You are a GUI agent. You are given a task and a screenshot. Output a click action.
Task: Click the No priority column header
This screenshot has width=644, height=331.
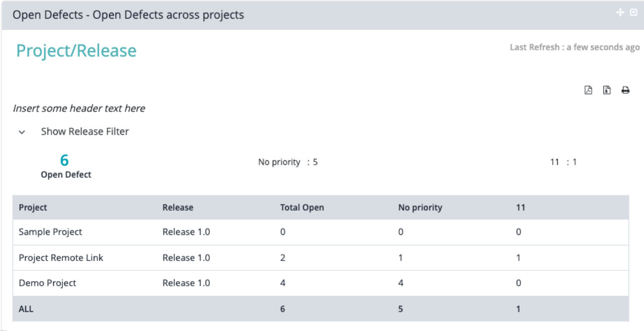420,207
